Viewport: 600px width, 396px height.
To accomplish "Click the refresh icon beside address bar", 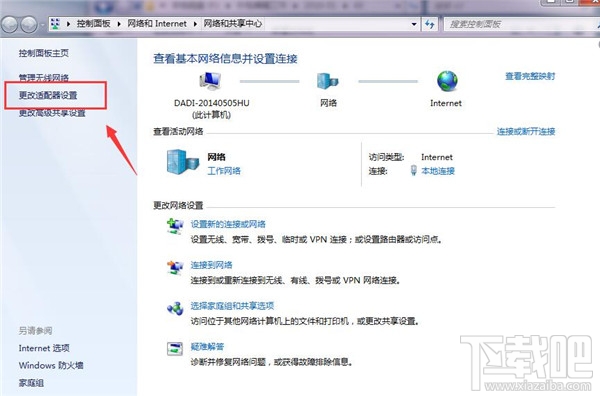I will 430,24.
